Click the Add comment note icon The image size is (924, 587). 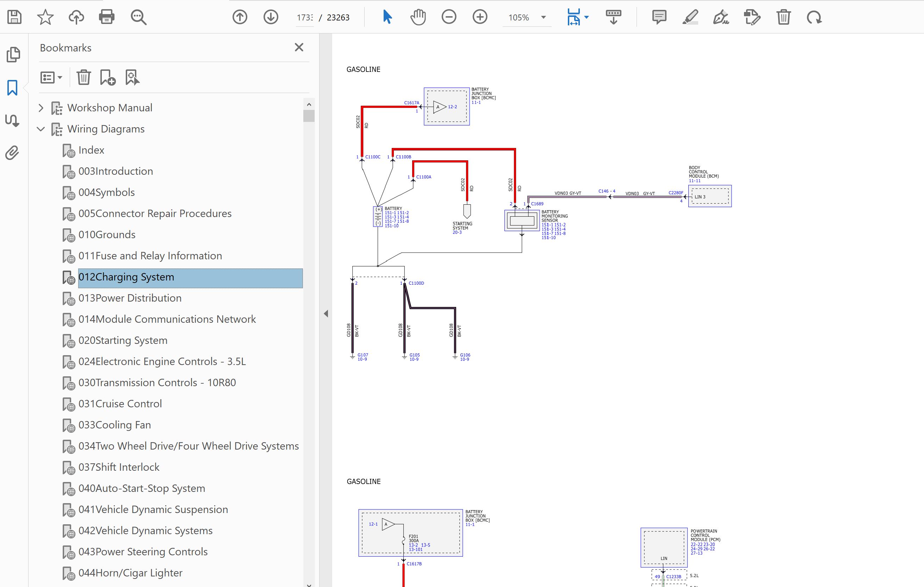(659, 17)
